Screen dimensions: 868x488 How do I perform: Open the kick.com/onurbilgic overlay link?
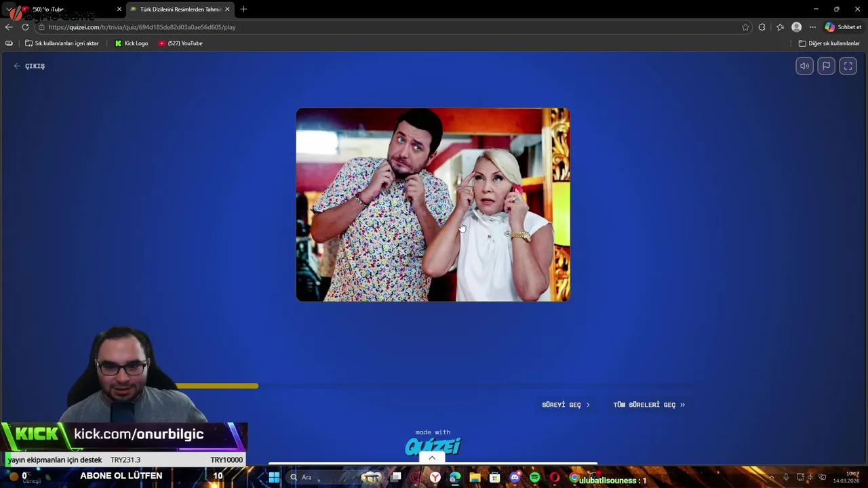[x=138, y=434]
